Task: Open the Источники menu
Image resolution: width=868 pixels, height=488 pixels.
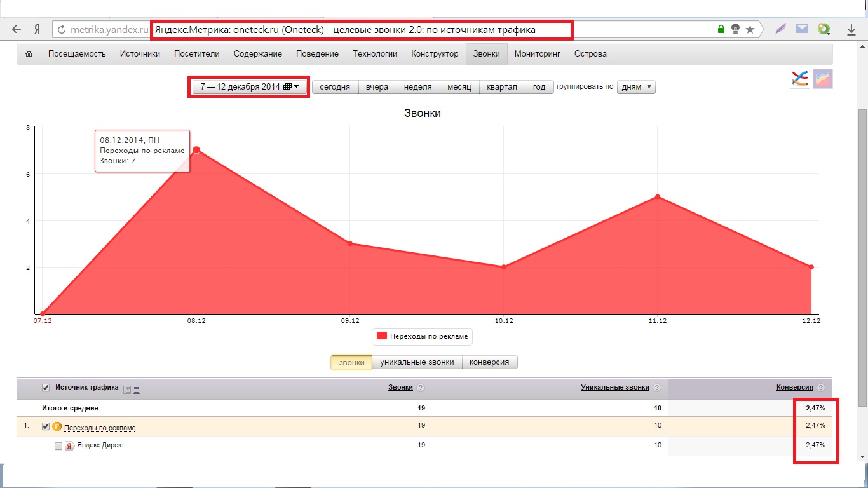Action: pos(140,54)
